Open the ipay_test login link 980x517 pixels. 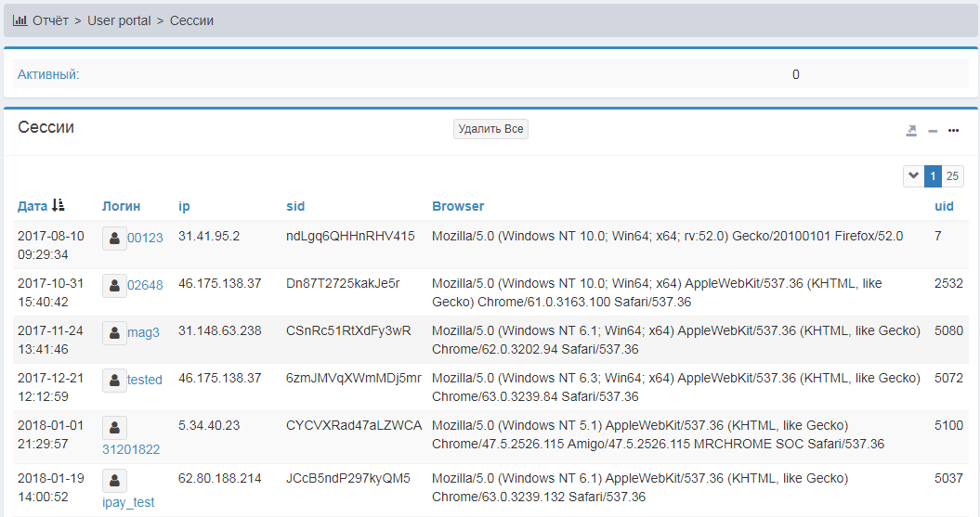128,502
